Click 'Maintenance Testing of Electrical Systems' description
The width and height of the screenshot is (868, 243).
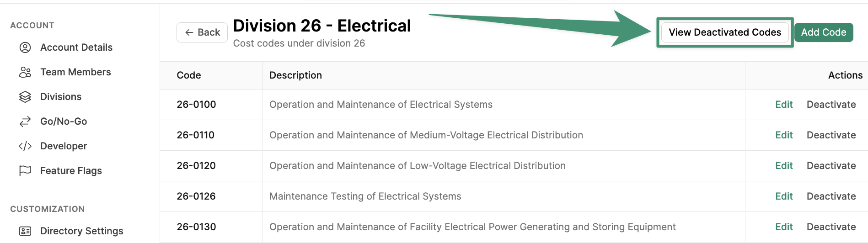(x=365, y=196)
